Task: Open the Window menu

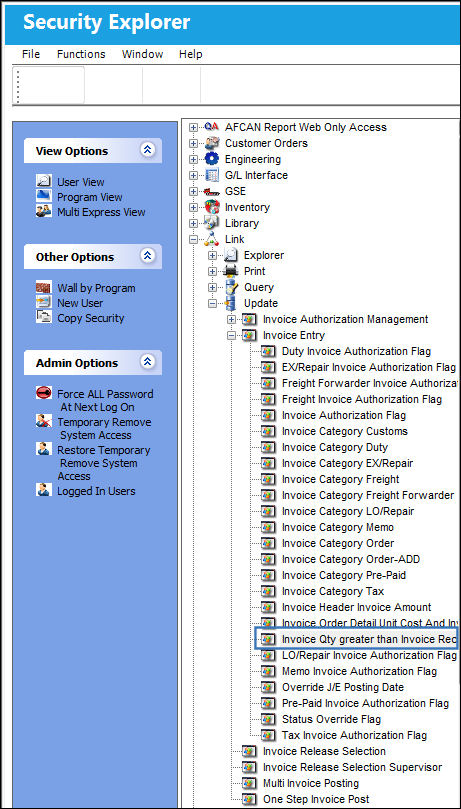Action: click(x=142, y=54)
